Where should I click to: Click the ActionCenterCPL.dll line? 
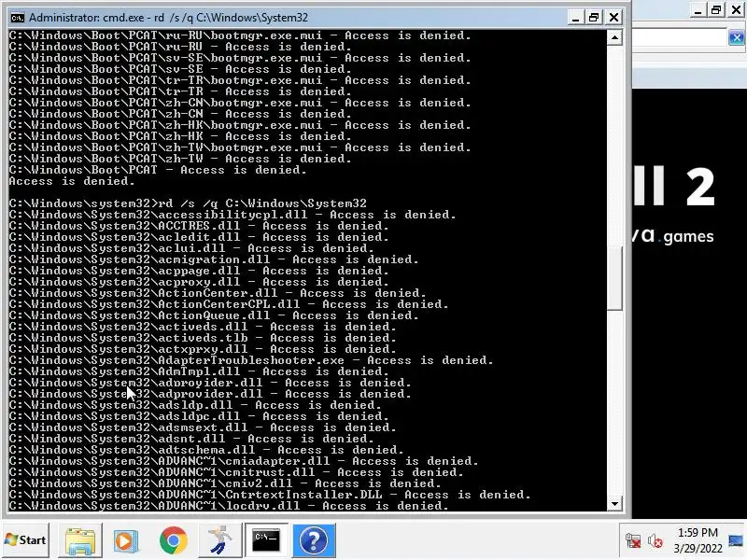(x=229, y=304)
